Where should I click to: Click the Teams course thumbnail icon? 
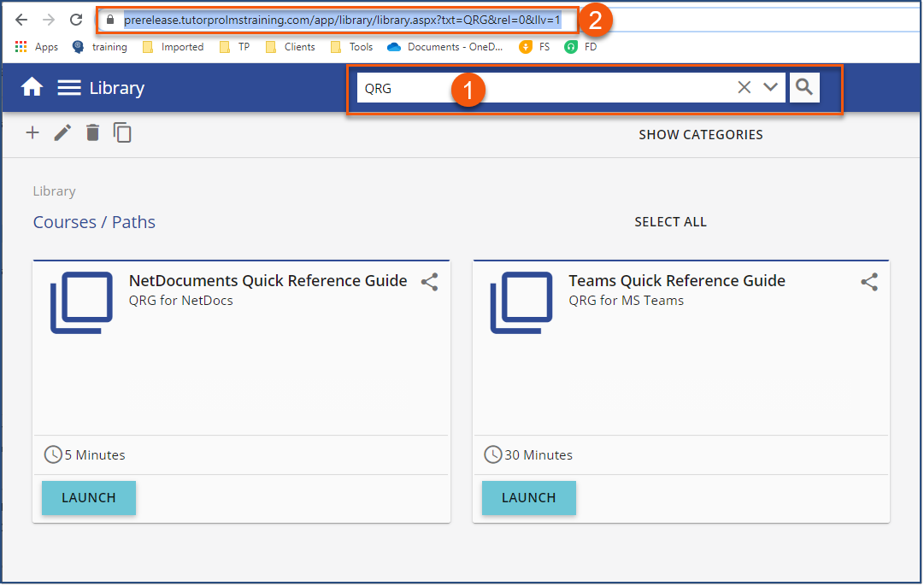[521, 302]
